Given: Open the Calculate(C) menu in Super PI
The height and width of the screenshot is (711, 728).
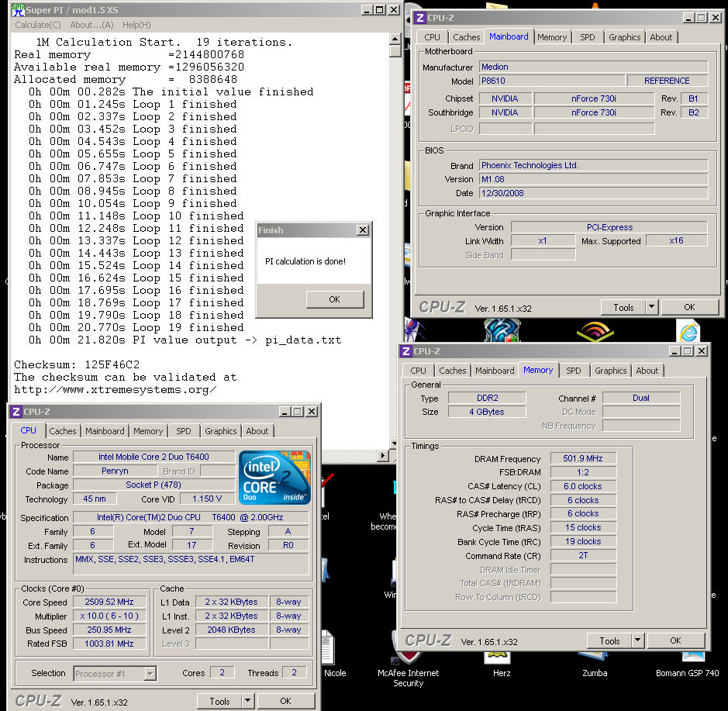Looking at the screenshot, I should pyautogui.click(x=38, y=25).
